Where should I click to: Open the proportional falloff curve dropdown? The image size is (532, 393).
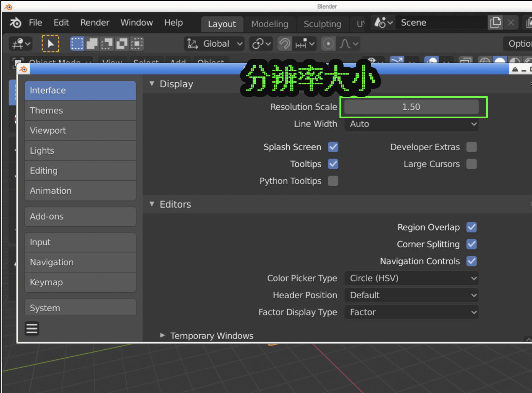(348, 44)
